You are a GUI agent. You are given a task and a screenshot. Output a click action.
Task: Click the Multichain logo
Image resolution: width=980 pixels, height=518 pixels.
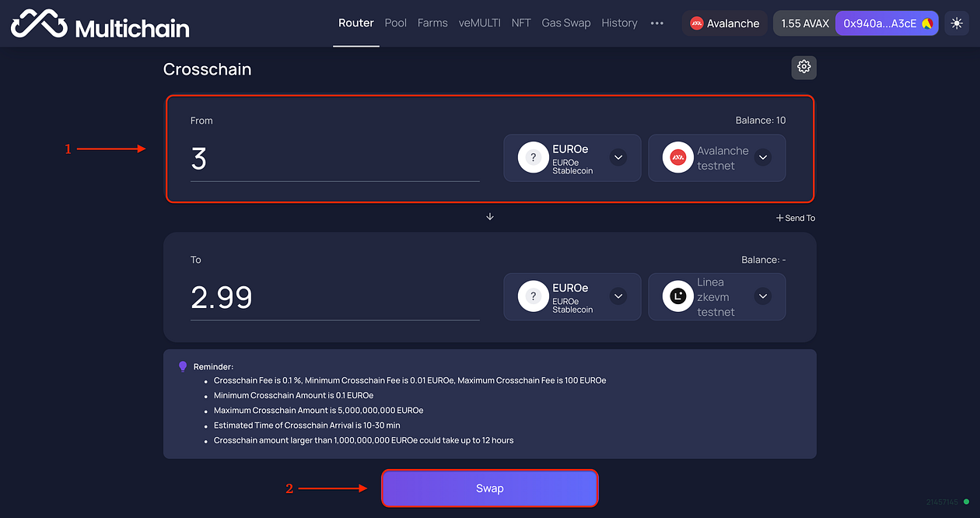[x=100, y=24]
